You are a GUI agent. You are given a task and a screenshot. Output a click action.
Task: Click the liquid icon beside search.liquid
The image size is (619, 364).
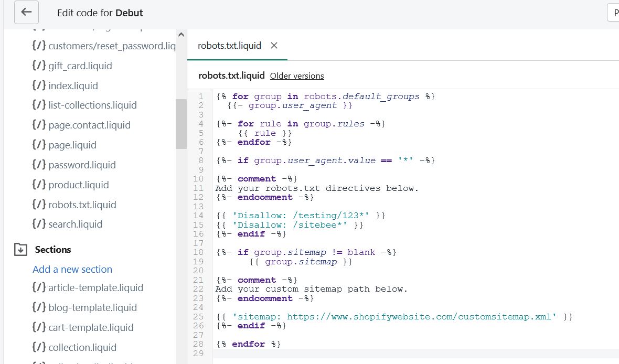[x=39, y=224]
